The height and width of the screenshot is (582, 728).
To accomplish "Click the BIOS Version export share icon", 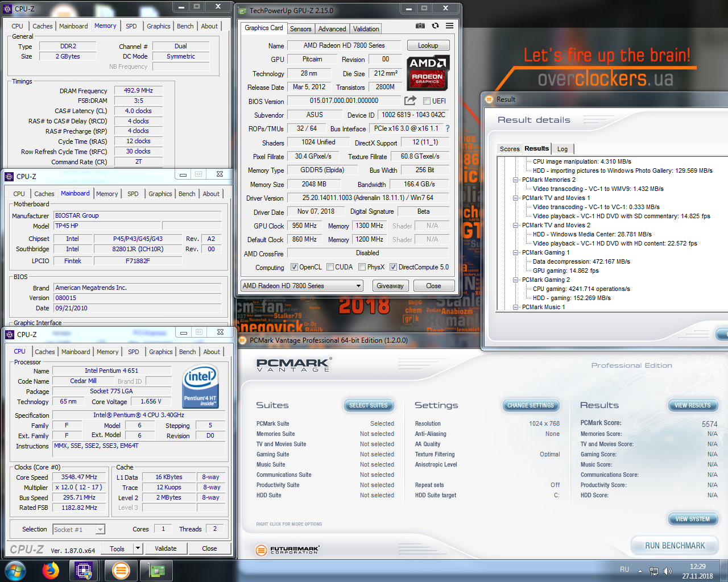I will coord(410,101).
